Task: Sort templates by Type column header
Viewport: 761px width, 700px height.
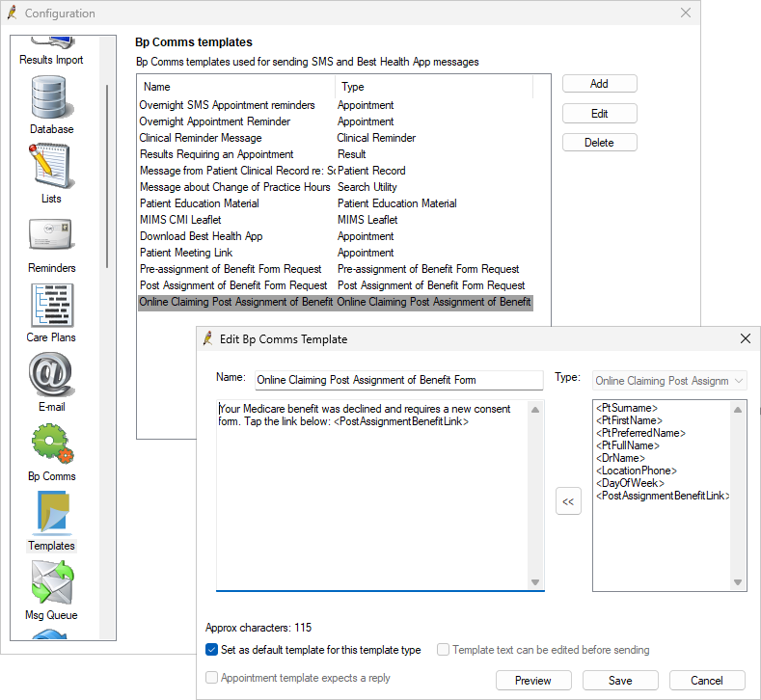Action: [434, 87]
